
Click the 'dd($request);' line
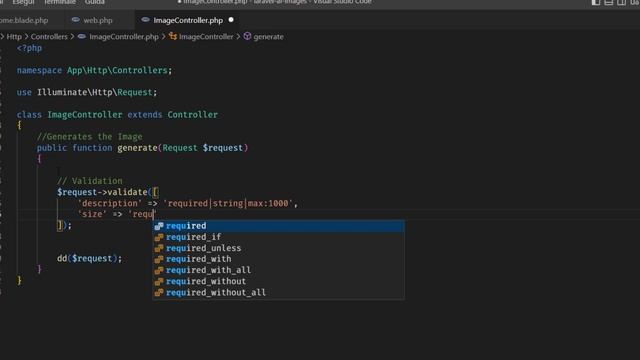click(89, 258)
